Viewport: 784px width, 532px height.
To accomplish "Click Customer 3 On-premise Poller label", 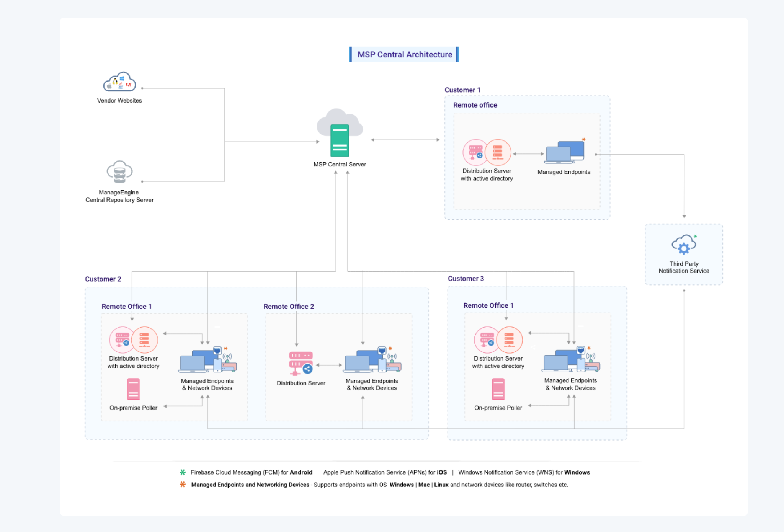I will pos(498,408).
